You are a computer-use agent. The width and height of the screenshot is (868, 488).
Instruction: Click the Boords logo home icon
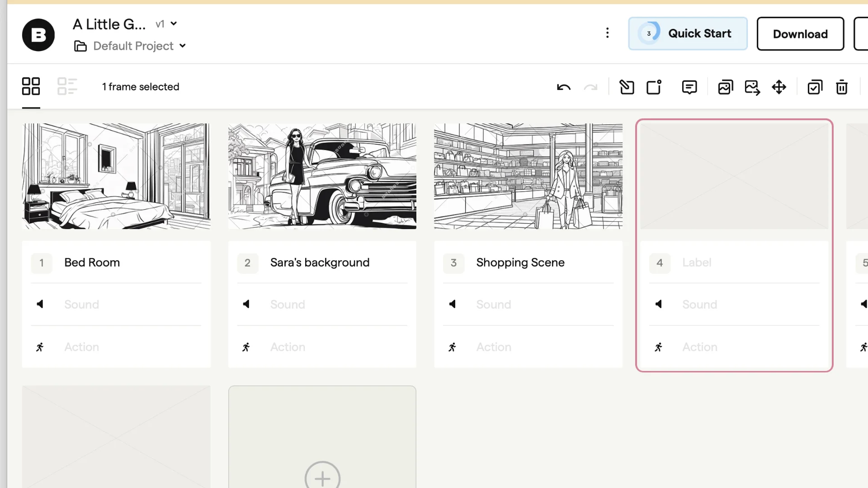[x=38, y=35]
